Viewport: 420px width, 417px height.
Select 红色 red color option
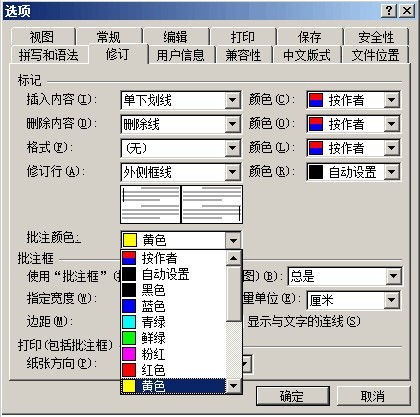pyautogui.click(x=173, y=370)
